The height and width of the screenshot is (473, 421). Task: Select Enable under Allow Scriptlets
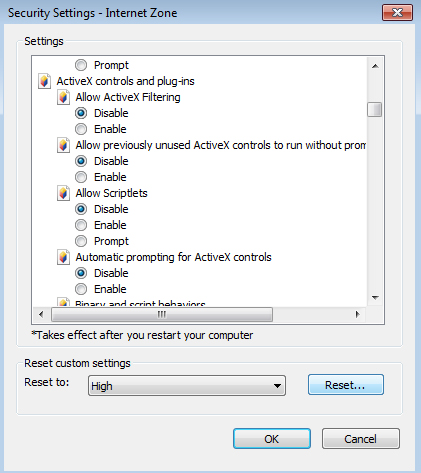click(x=81, y=225)
